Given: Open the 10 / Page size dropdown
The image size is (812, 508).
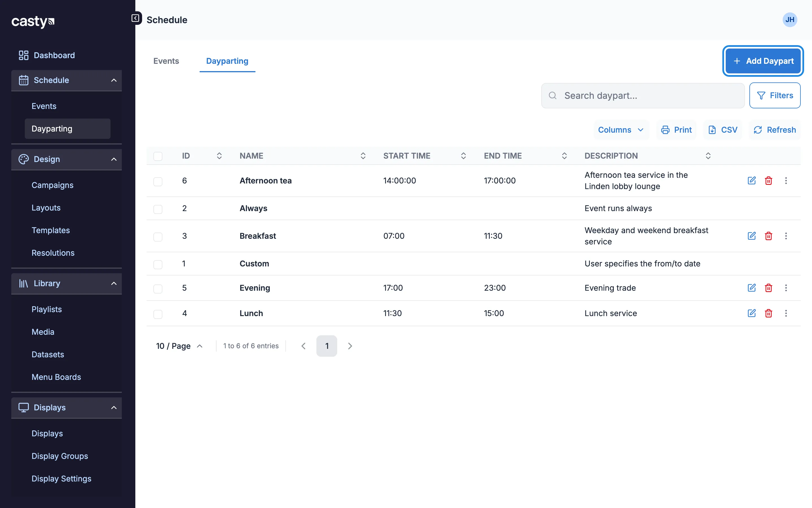Looking at the screenshot, I should pos(180,346).
